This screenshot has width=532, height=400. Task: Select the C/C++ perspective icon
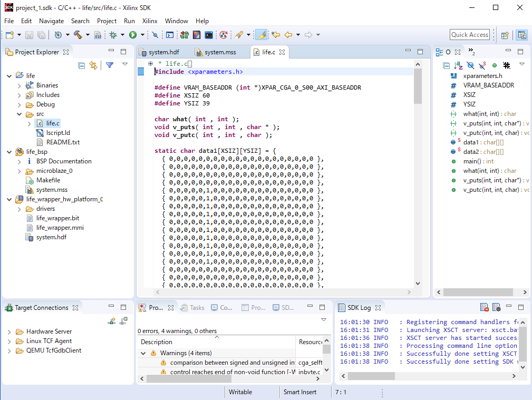point(522,35)
